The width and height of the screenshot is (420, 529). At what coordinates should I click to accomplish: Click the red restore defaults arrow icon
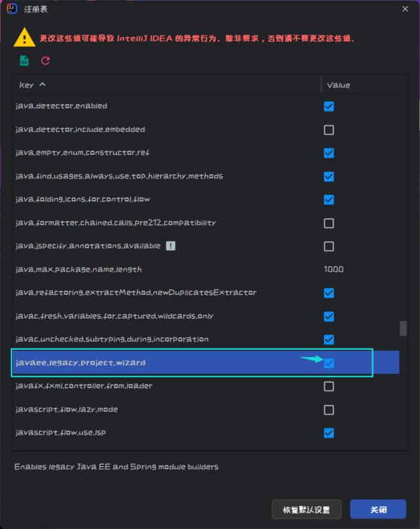(46, 61)
